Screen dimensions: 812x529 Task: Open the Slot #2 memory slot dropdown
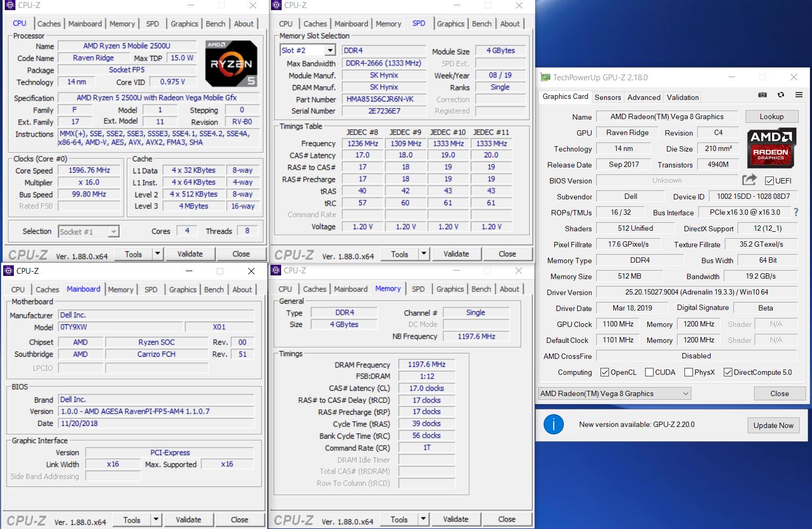[330, 50]
